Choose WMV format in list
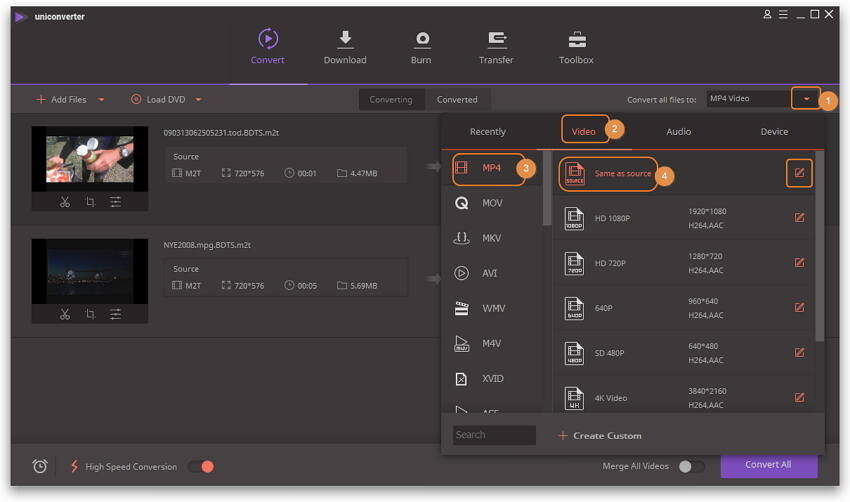Viewport: 850px width, 502px height. [494, 308]
